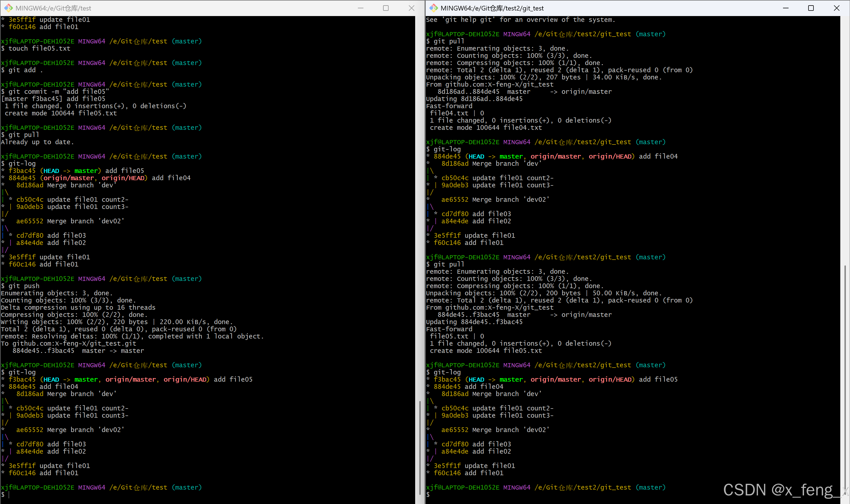Click the 'git push' command in left terminal
The image size is (850, 504).
[x=24, y=286]
